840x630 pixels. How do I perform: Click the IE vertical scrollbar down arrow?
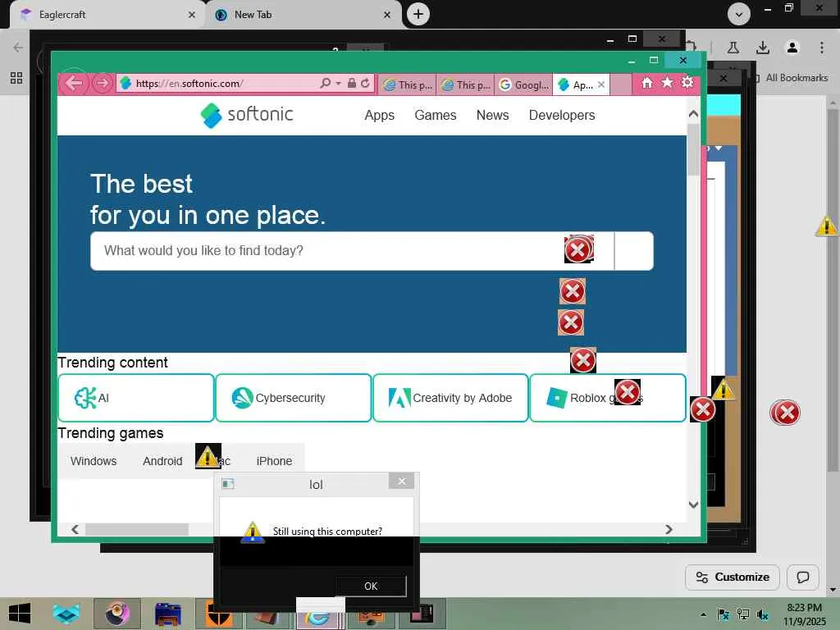point(693,504)
